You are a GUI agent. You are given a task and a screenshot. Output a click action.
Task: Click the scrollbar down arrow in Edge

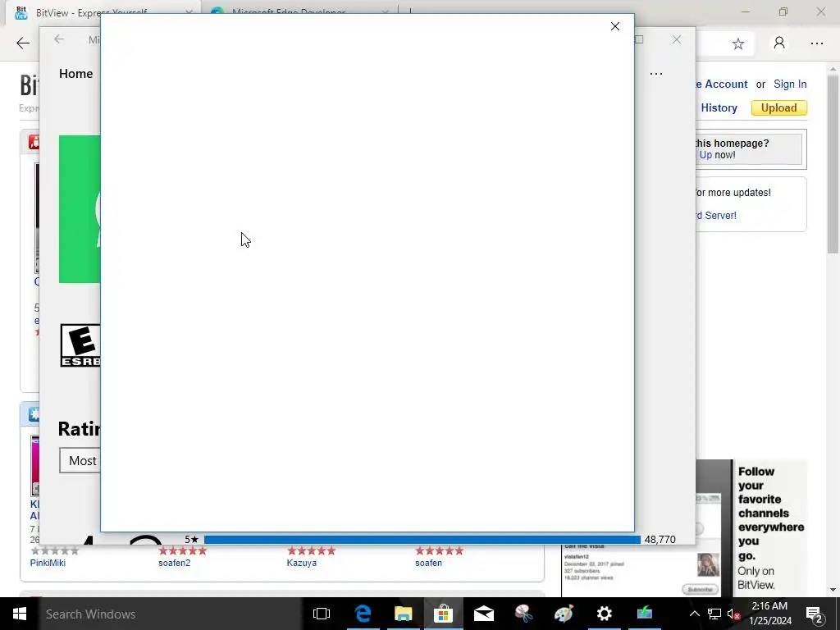pyautogui.click(x=833, y=590)
